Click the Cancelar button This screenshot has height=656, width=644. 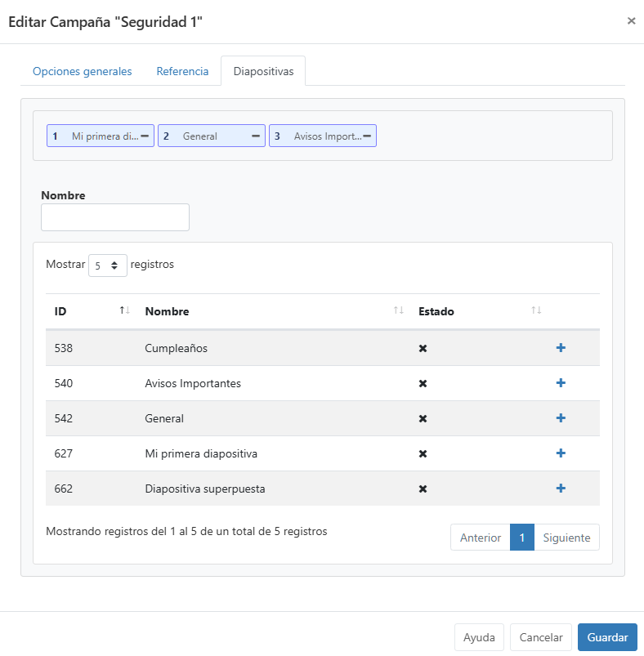click(x=541, y=637)
